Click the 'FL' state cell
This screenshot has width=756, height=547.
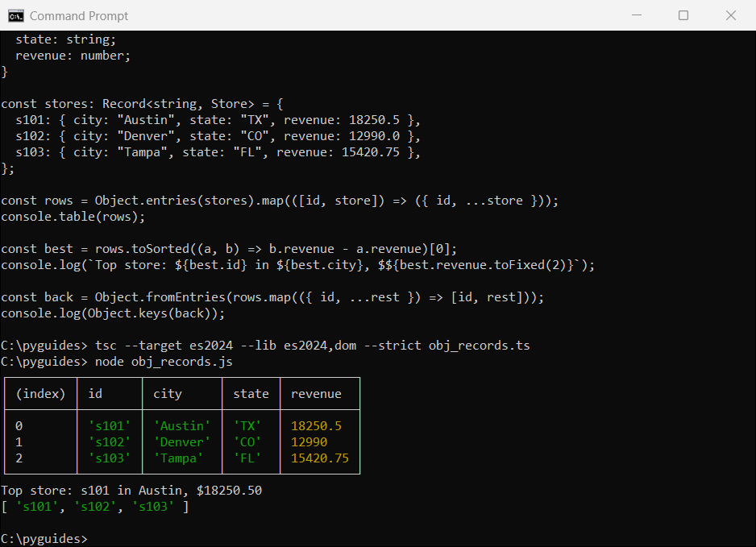click(x=247, y=458)
